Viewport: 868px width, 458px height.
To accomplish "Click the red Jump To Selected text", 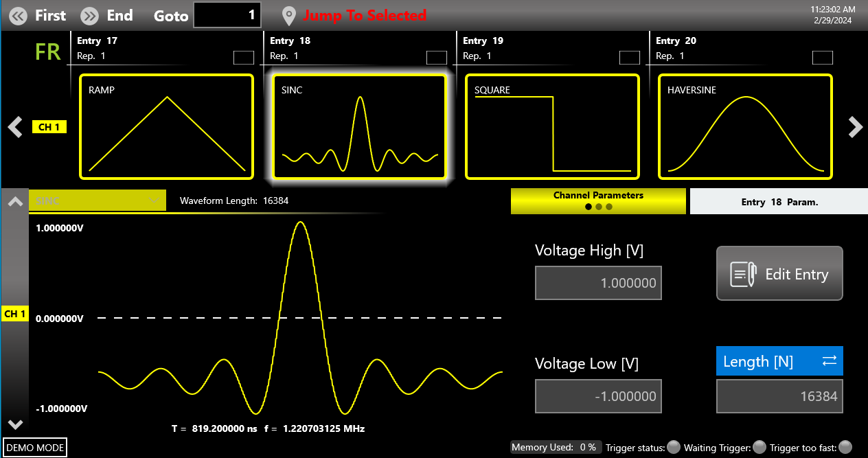I will tap(365, 15).
